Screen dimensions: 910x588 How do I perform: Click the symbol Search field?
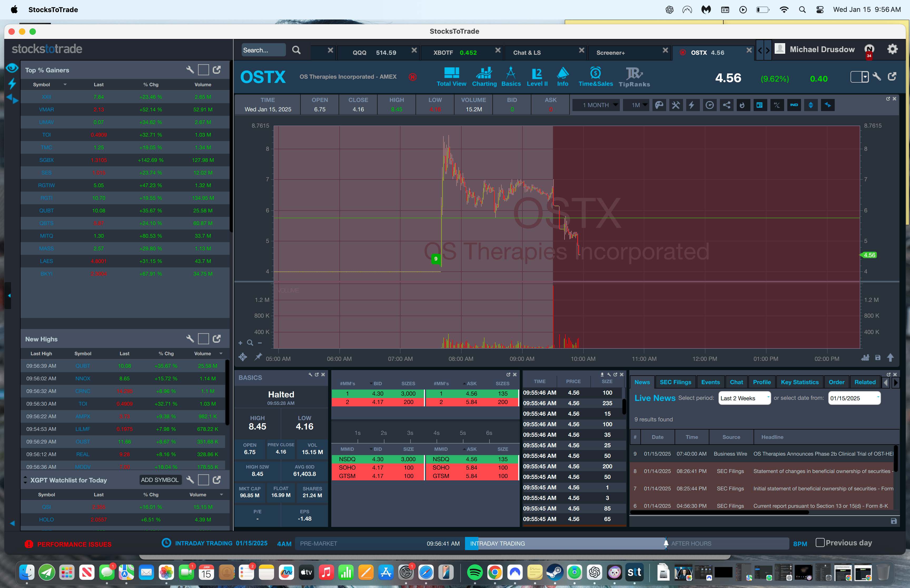pyautogui.click(x=263, y=50)
